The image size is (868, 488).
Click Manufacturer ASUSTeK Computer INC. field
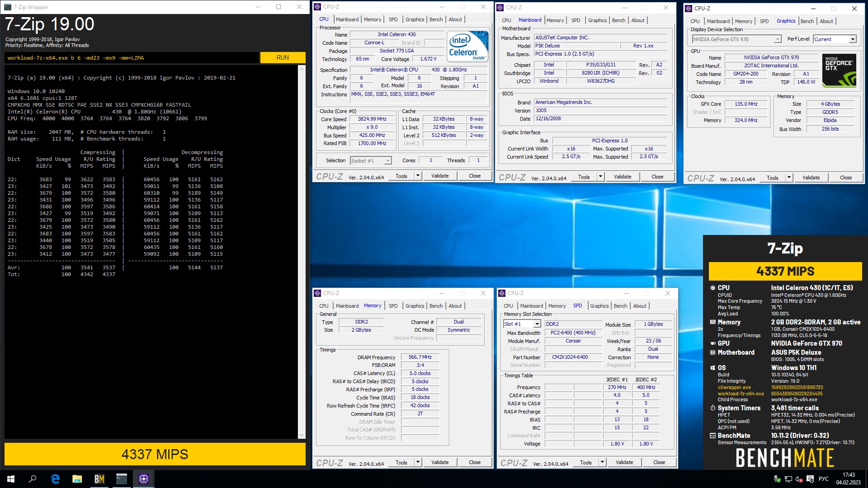(601, 38)
